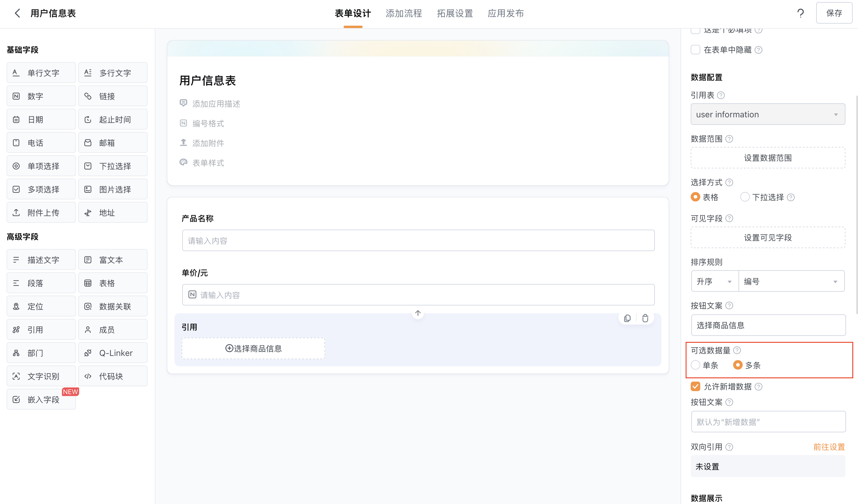
Task: Switch to the 应用发布 tab
Action: pyautogui.click(x=505, y=13)
